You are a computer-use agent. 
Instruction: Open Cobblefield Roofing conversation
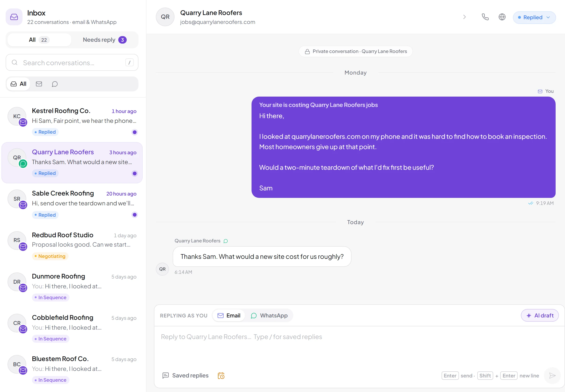pyautogui.click(x=72, y=328)
